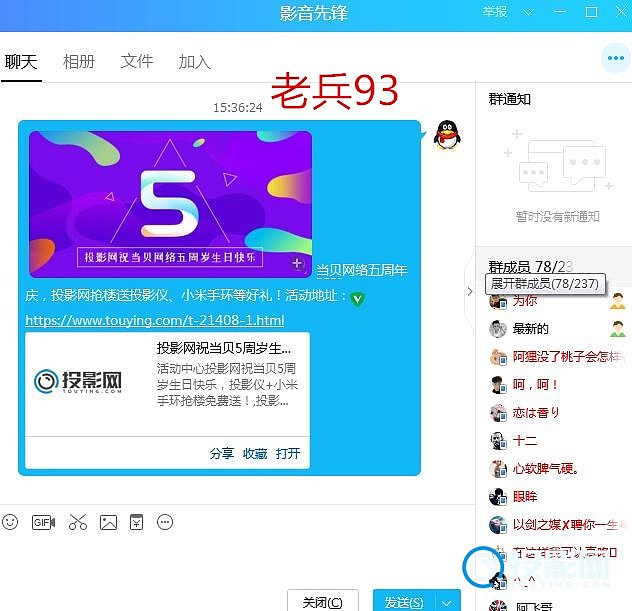Click 收藏 on the link card
This screenshot has width=632, height=611.
click(x=255, y=453)
